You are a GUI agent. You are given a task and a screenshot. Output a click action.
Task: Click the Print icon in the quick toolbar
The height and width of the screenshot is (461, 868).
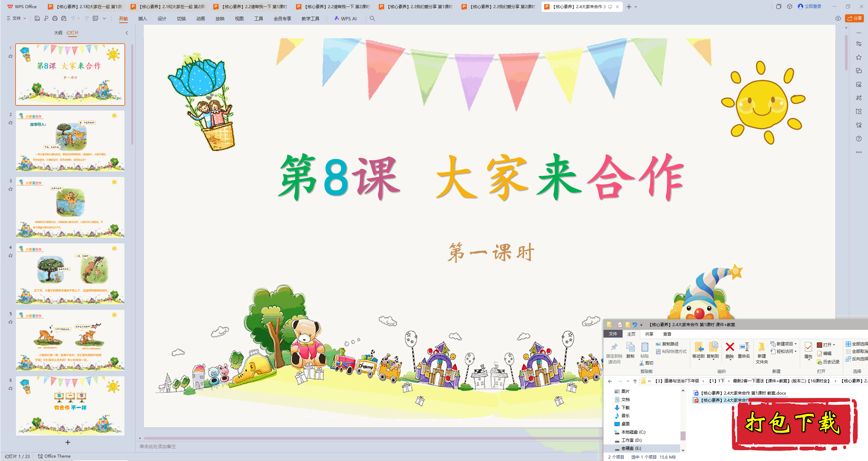pyautogui.click(x=55, y=18)
